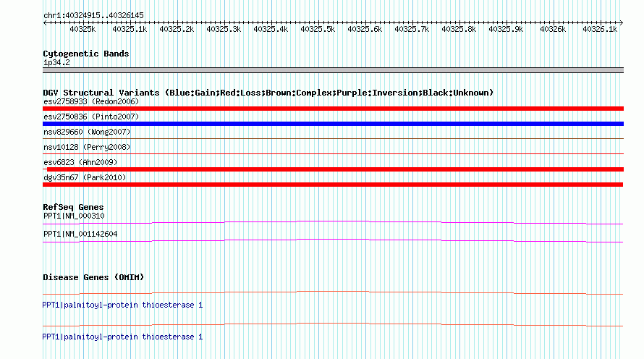The width and height of the screenshot is (644, 359).
Task: Click the red bar for esv2758933
Action: click(x=333, y=109)
